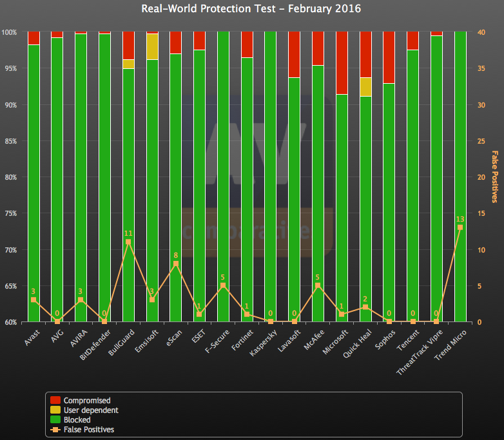Click Avast's false positive marker labeled 3

[x=34, y=300]
